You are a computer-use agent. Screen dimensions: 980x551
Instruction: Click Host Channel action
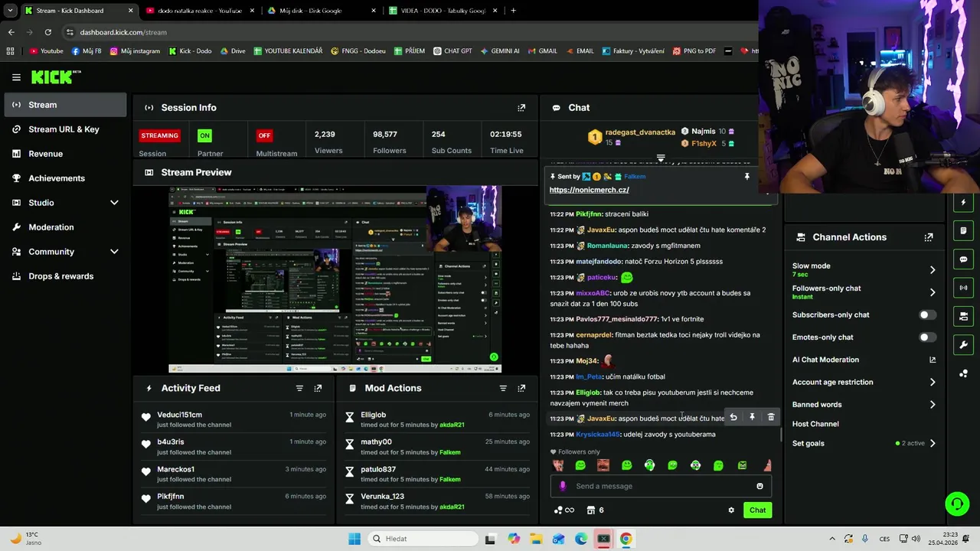(815, 424)
